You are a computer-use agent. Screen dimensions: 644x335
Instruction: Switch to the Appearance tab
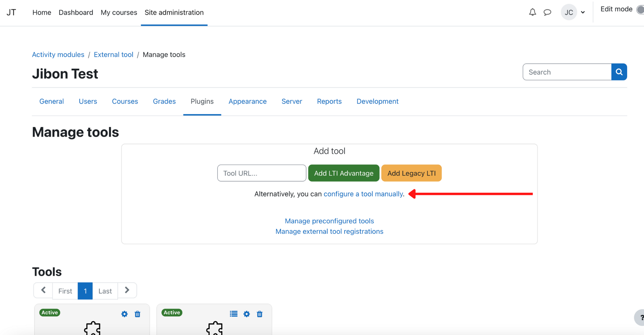point(248,101)
